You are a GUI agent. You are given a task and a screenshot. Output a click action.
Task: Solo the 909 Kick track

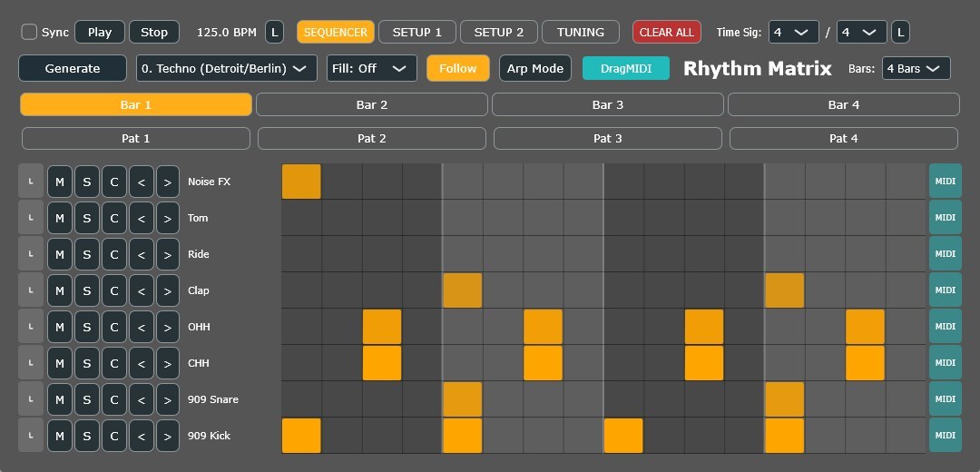[x=87, y=436]
